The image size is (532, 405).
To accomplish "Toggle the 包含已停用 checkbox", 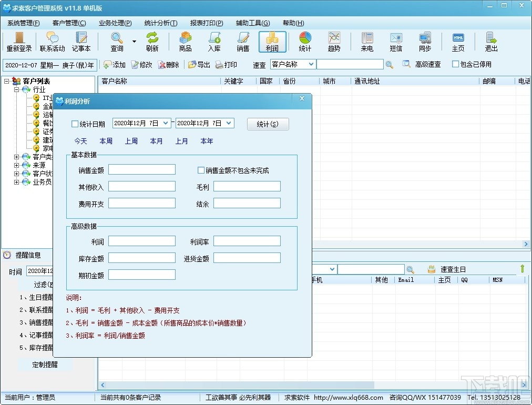I will click(x=455, y=64).
